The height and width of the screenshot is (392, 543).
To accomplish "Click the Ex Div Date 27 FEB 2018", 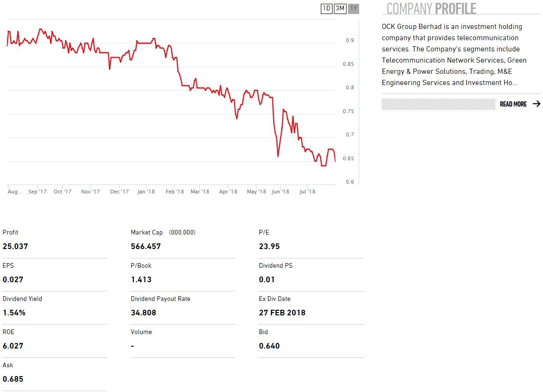I will (x=282, y=313).
